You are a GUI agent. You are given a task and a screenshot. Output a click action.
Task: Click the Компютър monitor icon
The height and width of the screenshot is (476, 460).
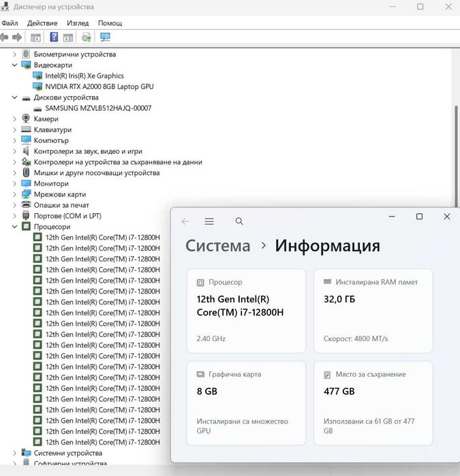coord(26,140)
